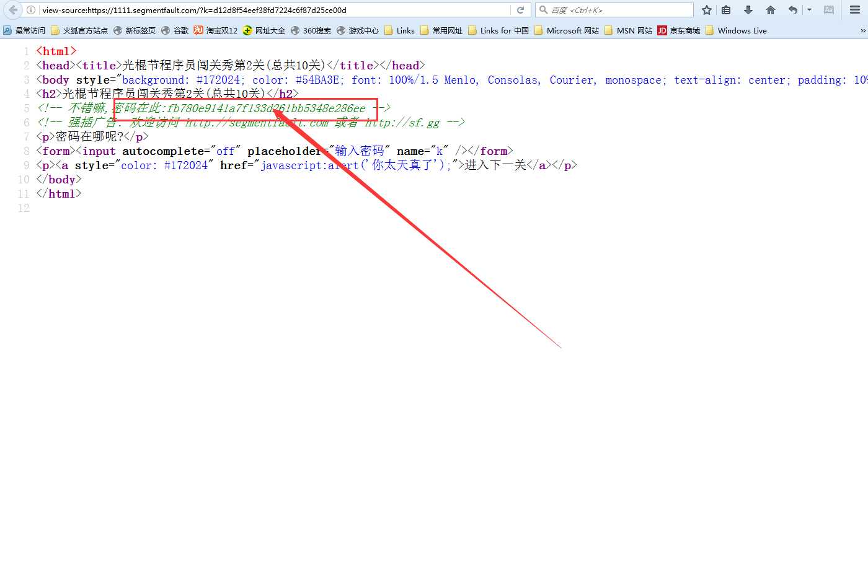Go to the home page icon
Viewport: 868px width, 588px height.
coord(771,10)
